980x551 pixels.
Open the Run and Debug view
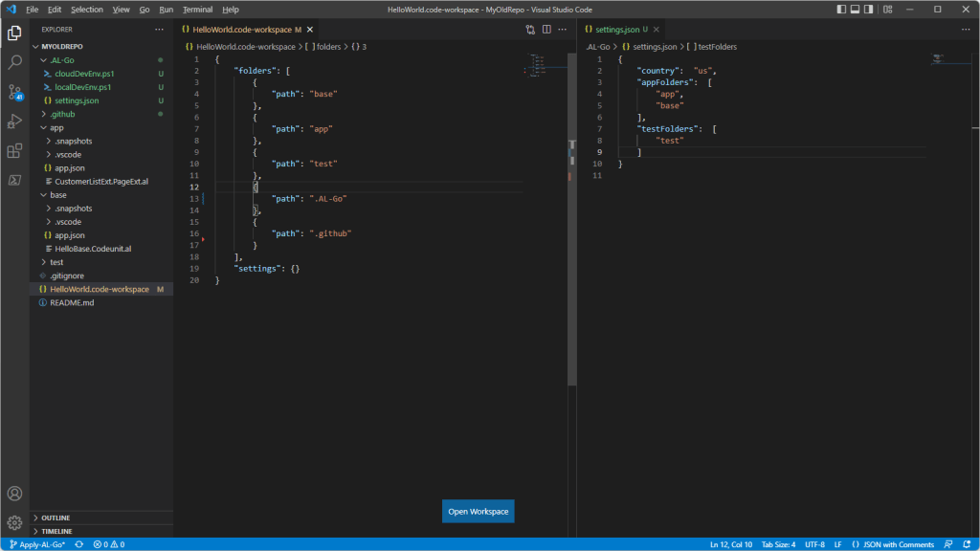(14, 121)
